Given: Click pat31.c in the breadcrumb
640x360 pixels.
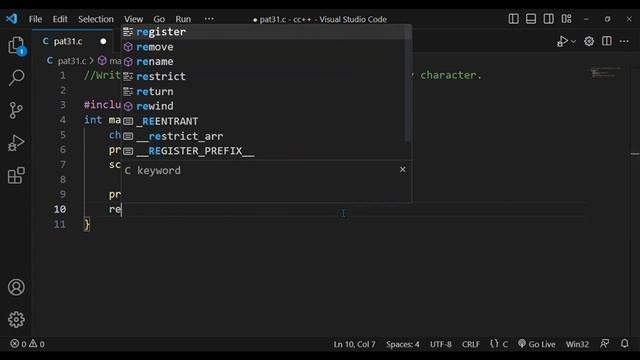Looking at the screenshot, I should 72,61.
